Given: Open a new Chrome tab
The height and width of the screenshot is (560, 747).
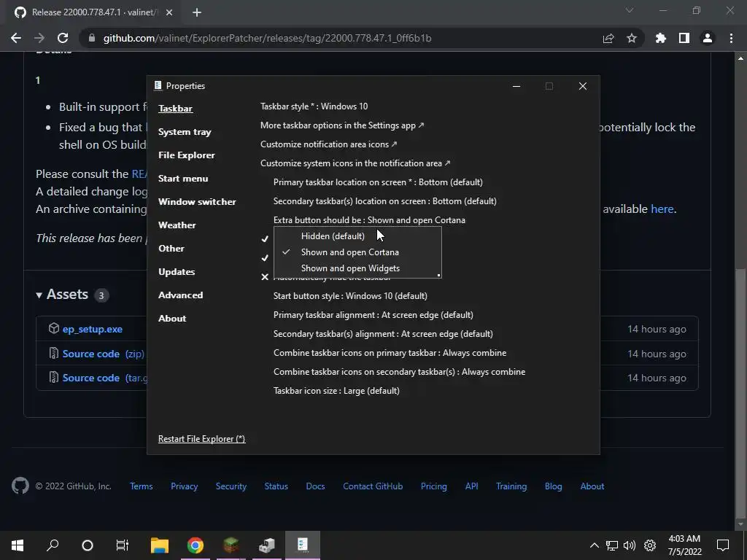Looking at the screenshot, I should click(197, 12).
